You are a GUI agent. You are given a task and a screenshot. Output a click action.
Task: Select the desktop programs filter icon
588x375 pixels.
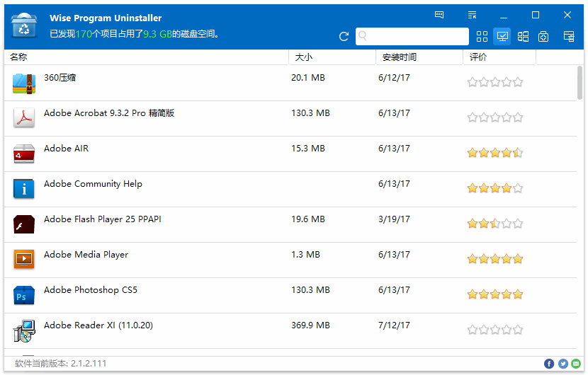503,37
